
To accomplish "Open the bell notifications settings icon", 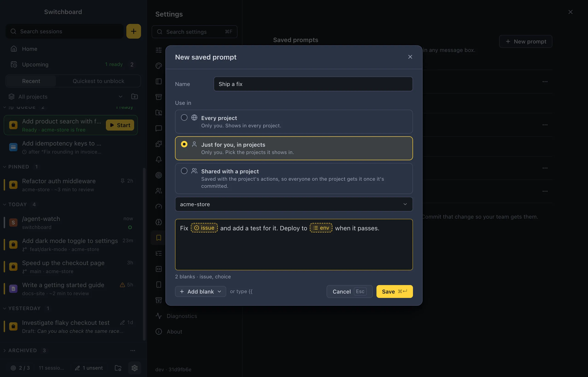I will point(159,159).
